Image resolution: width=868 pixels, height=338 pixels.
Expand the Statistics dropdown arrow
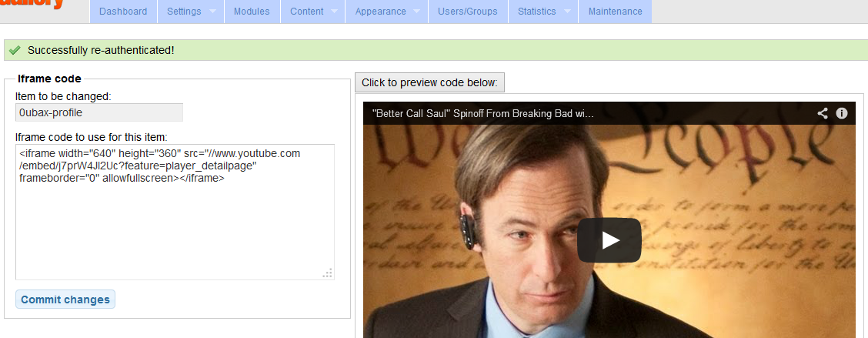[567, 12]
